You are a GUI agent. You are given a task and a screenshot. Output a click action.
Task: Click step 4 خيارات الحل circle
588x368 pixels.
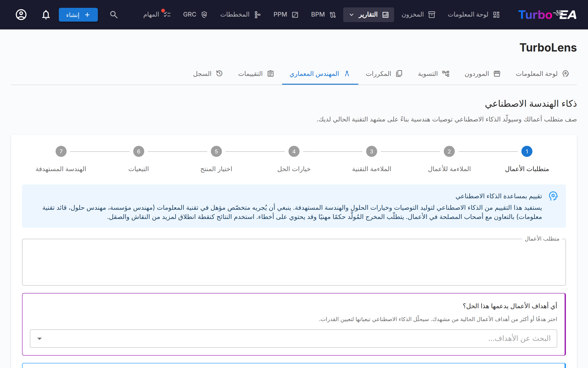coord(294,151)
